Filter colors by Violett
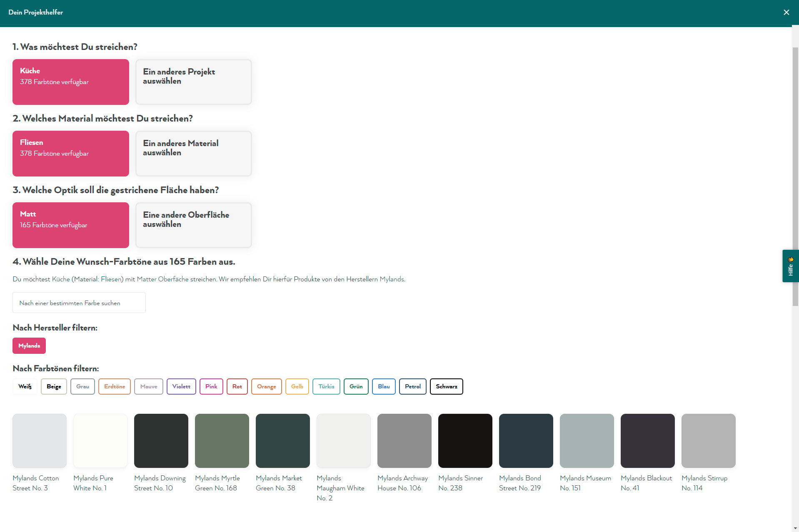This screenshot has height=532, width=799. click(181, 386)
